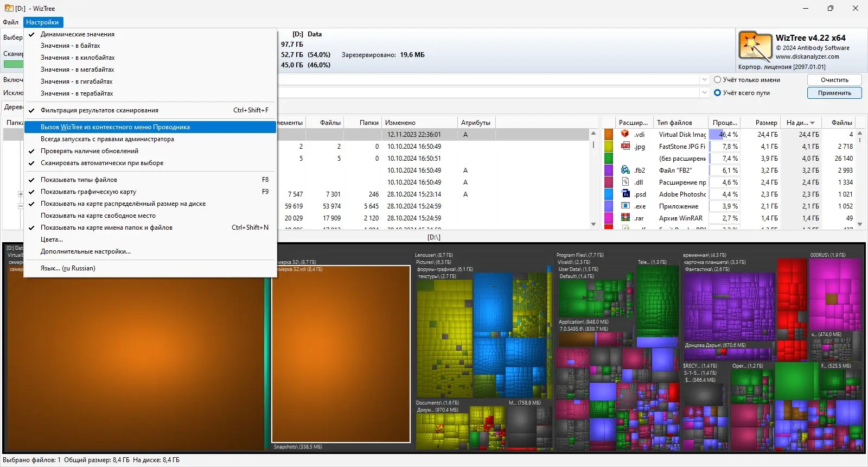
Task: Click the .dll library file icon
Action: [x=626, y=182]
